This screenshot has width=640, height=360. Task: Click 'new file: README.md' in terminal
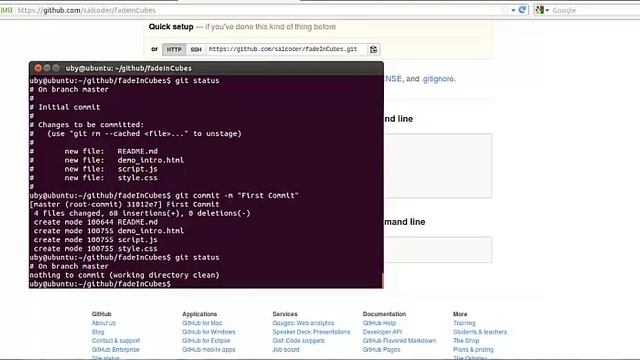(111, 151)
